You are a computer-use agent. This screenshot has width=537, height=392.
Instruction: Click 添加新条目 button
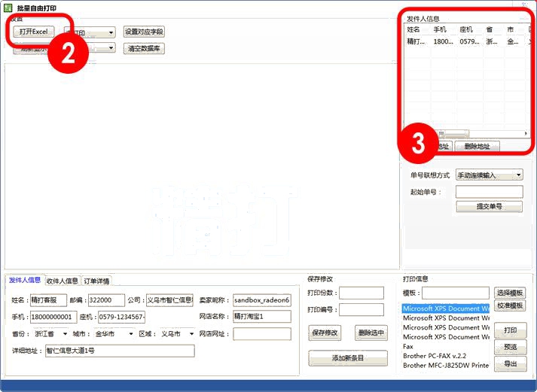[x=348, y=358]
